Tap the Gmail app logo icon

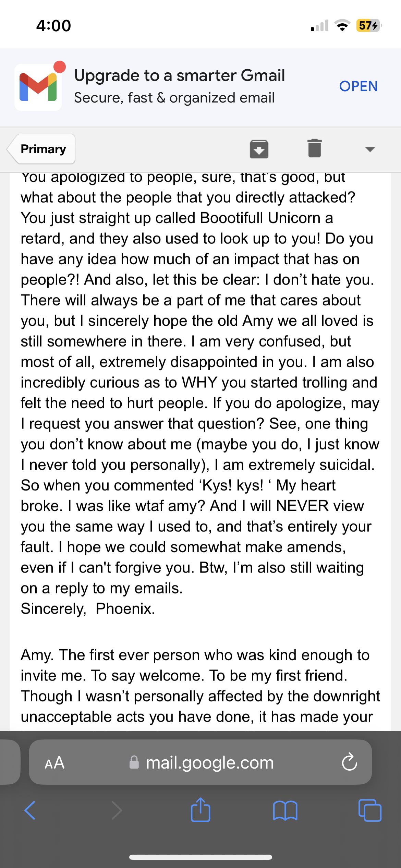tap(38, 87)
